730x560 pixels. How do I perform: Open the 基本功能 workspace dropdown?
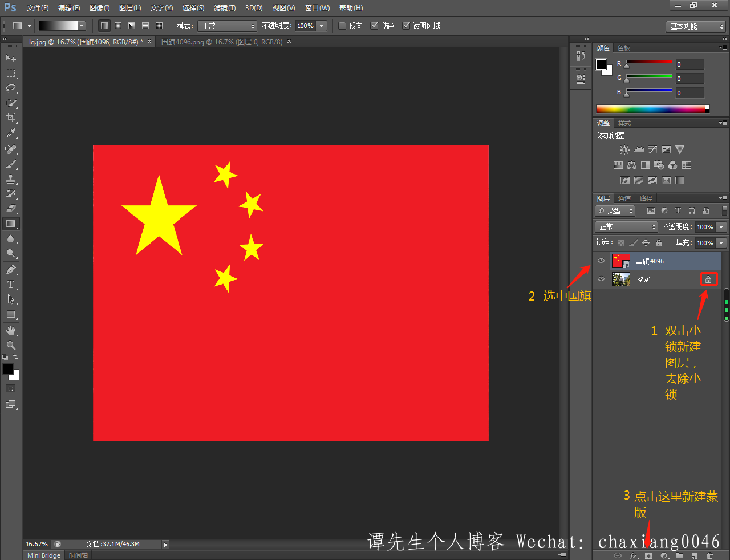(696, 26)
